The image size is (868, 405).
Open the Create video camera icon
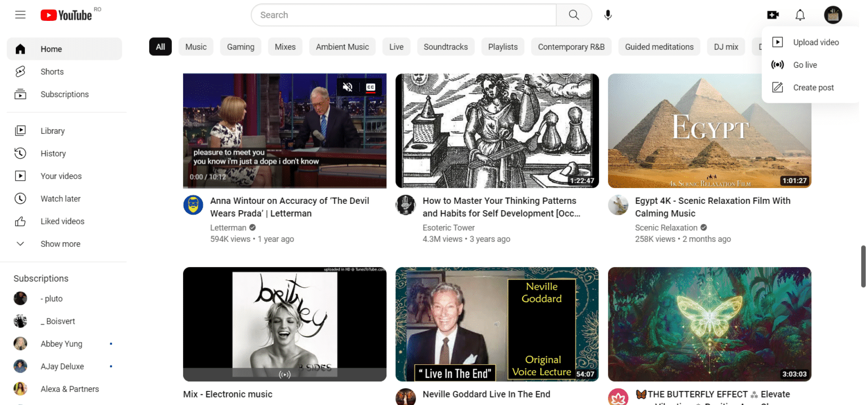773,15
